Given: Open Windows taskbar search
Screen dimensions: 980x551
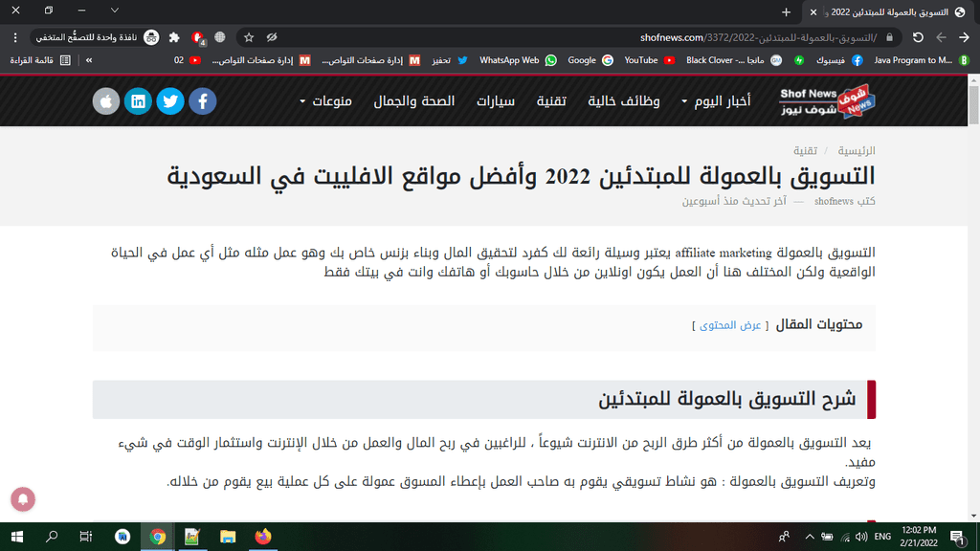Looking at the screenshot, I should (52, 537).
